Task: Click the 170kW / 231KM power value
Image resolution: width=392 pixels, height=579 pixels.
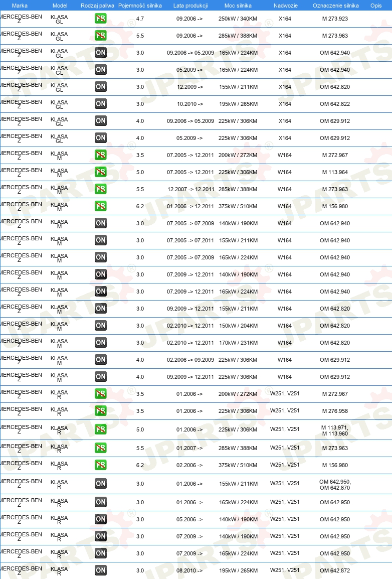Action: tap(238, 343)
